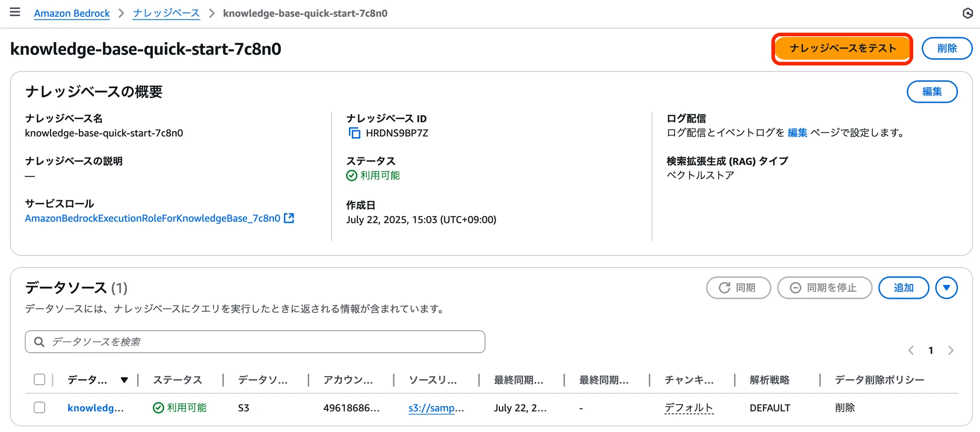This screenshot has height=432, width=980.
Task: Click the チャンキ... column header
Action: 689,380
